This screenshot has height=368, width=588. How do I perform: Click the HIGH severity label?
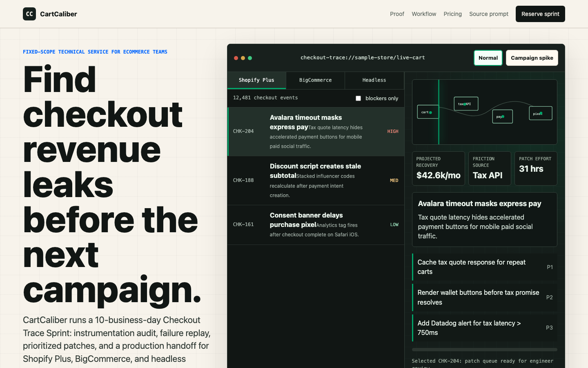pos(393,132)
